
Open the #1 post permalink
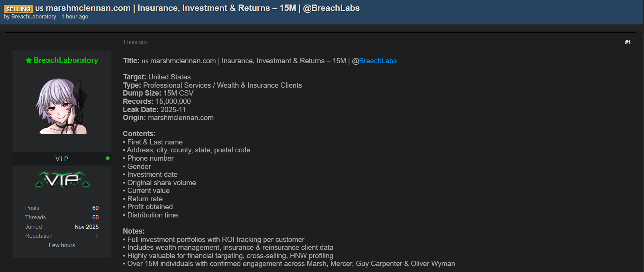click(x=627, y=42)
